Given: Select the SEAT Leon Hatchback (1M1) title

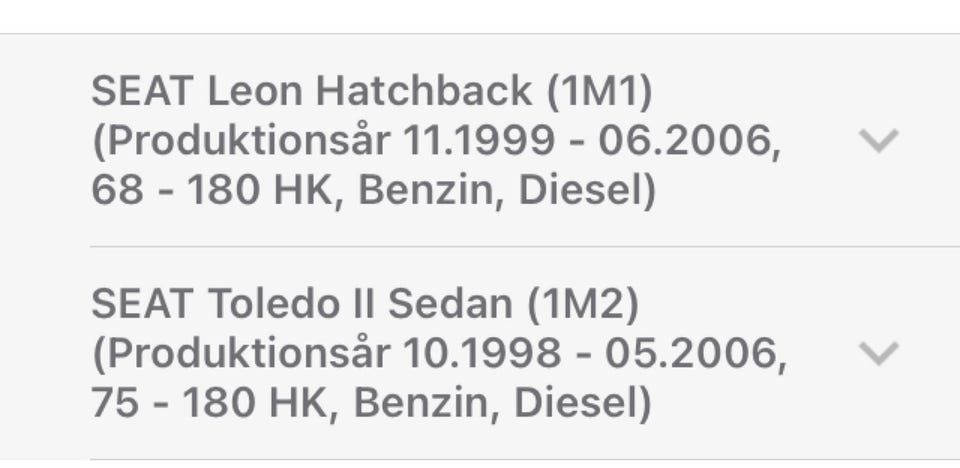Looking at the screenshot, I should click(371, 92).
